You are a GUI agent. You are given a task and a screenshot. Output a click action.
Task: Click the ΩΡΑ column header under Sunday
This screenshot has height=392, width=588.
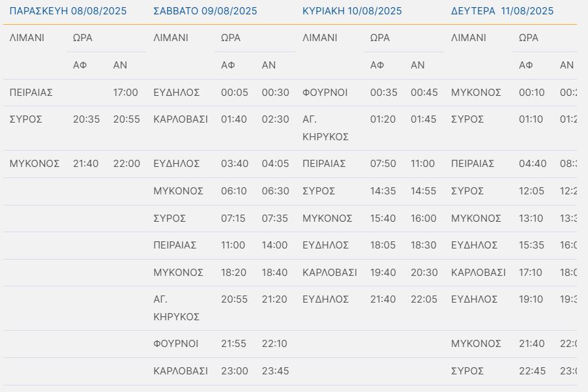pyautogui.click(x=380, y=38)
